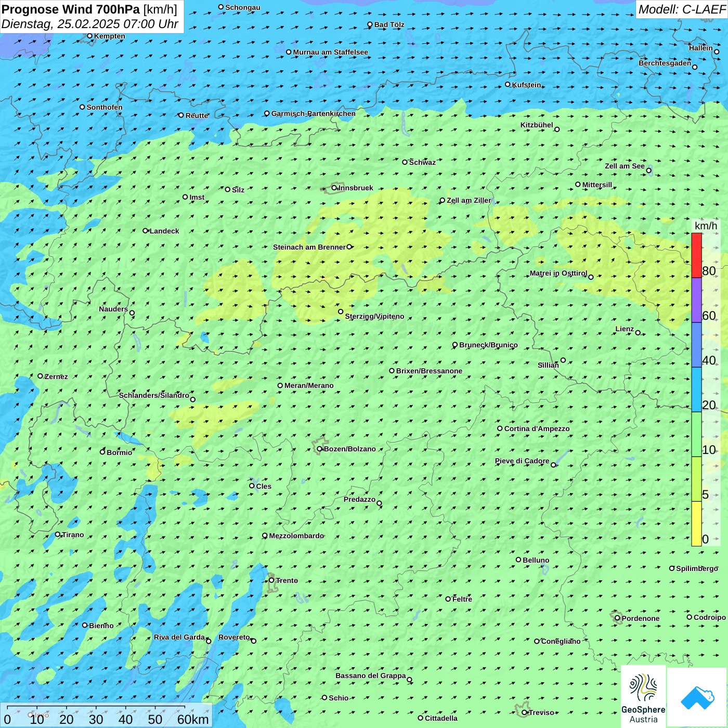Viewport: 728px width, 728px height.
Task: Click the GeoSphere Austria logo
Action: coord(643,696)
